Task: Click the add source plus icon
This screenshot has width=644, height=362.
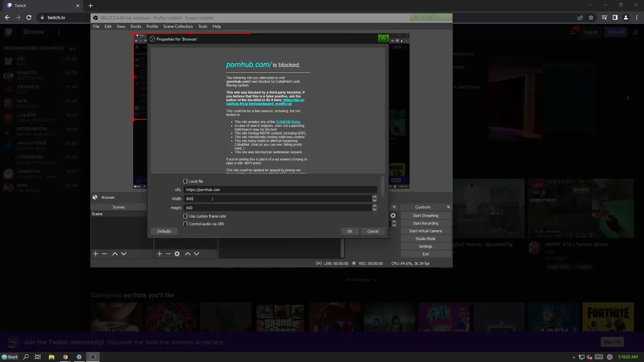Action: point(160,254)
